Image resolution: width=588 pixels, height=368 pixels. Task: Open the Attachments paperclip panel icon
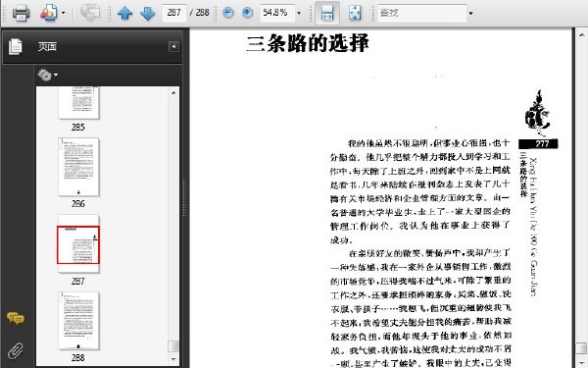[x=16, y=350]
